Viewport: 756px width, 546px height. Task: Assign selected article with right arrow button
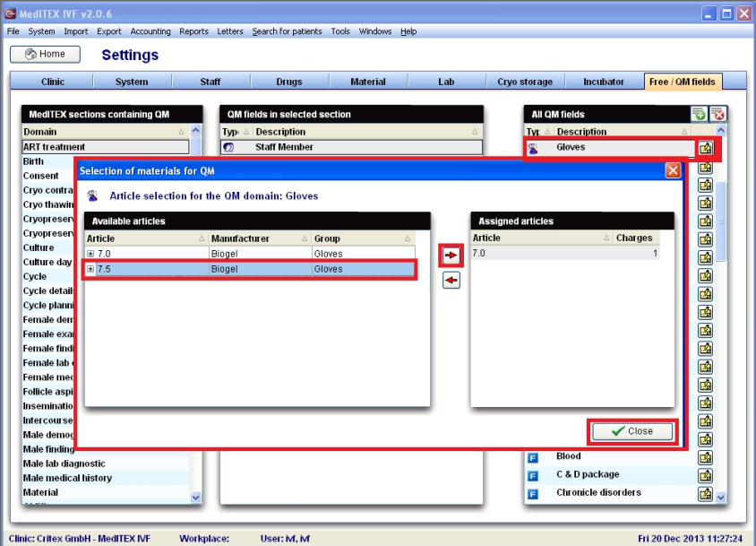[451, 255]
